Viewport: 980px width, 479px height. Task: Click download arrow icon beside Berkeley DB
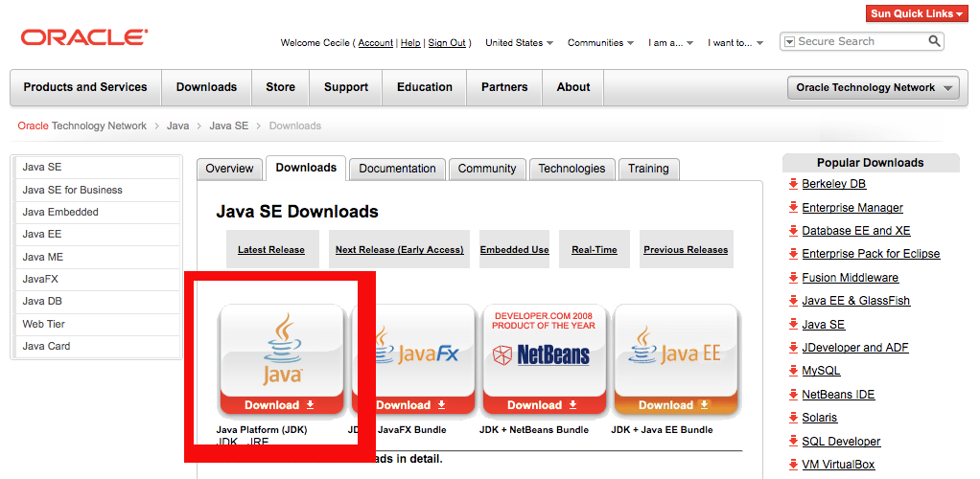click(792, 184)
